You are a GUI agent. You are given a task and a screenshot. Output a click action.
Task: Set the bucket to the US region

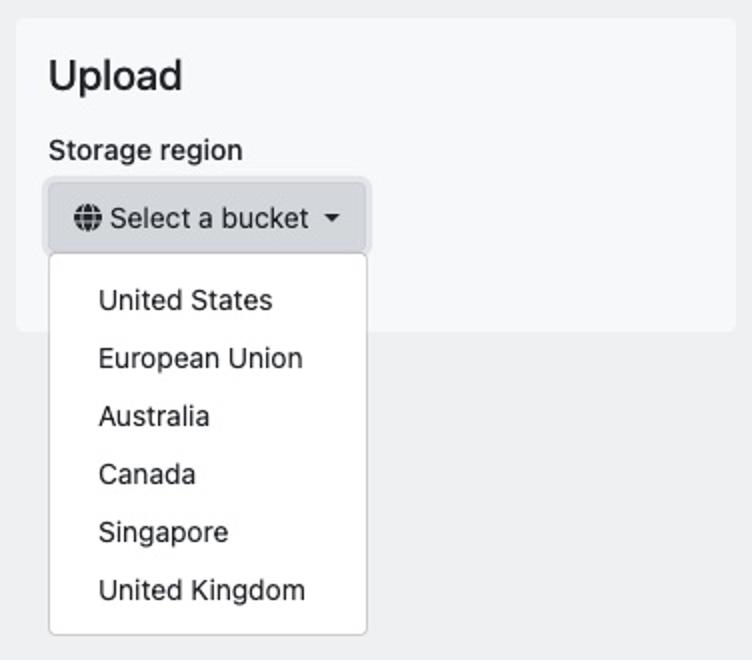pos(185,300)
